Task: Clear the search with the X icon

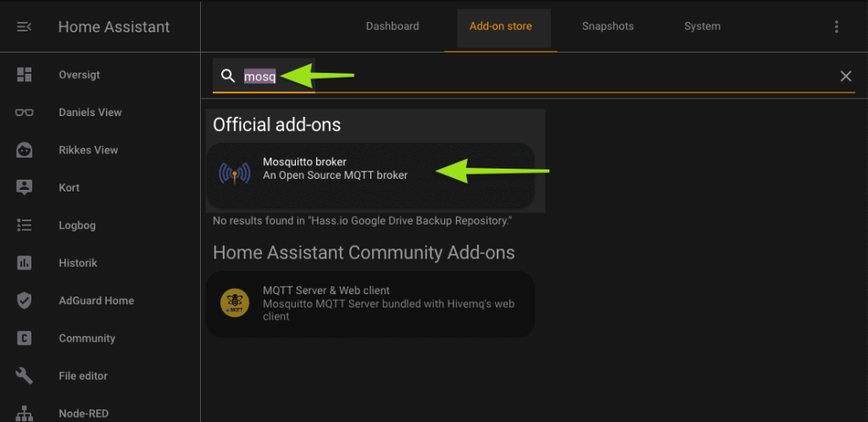Action: tap(845, 76)
